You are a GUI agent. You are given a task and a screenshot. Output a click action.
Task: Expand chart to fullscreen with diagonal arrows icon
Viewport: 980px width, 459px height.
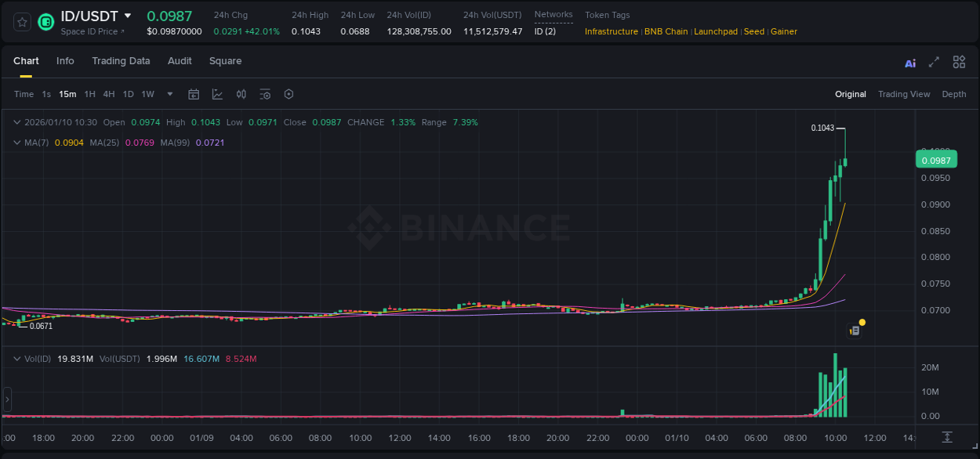tap(934, 62)
